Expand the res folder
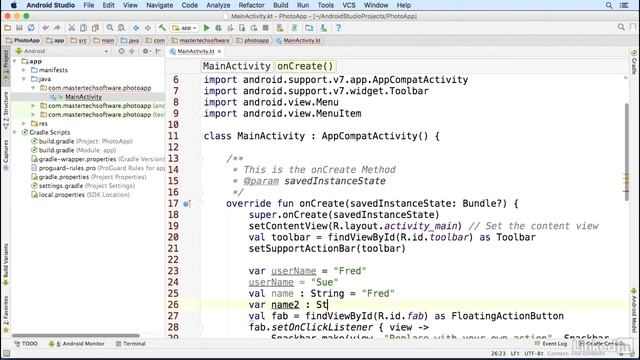640x360 pixels. (24, 124)
